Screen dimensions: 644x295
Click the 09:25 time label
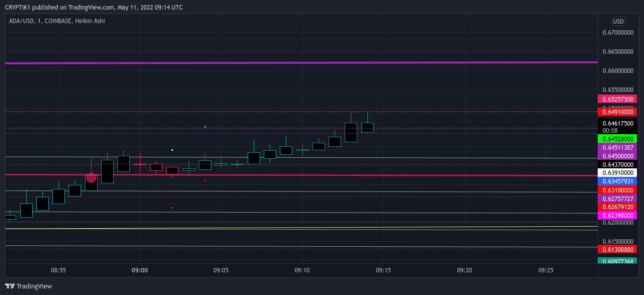pyautogui.click(x=546, y=270)
